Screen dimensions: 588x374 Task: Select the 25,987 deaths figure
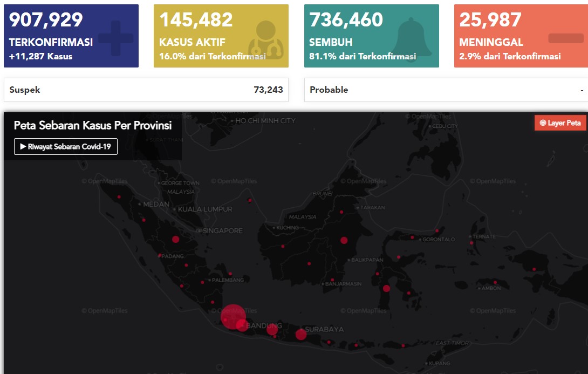(490, 20)
